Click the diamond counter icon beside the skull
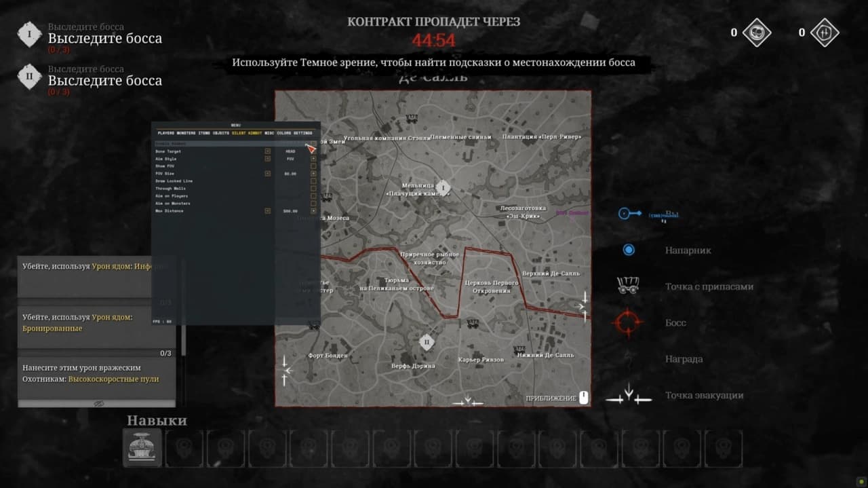 click(825, 33)
